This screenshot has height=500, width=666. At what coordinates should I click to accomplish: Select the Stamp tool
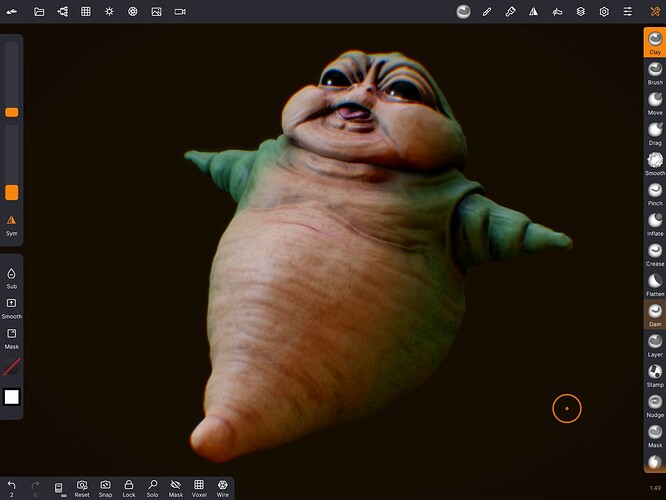[x=655, y=375]
